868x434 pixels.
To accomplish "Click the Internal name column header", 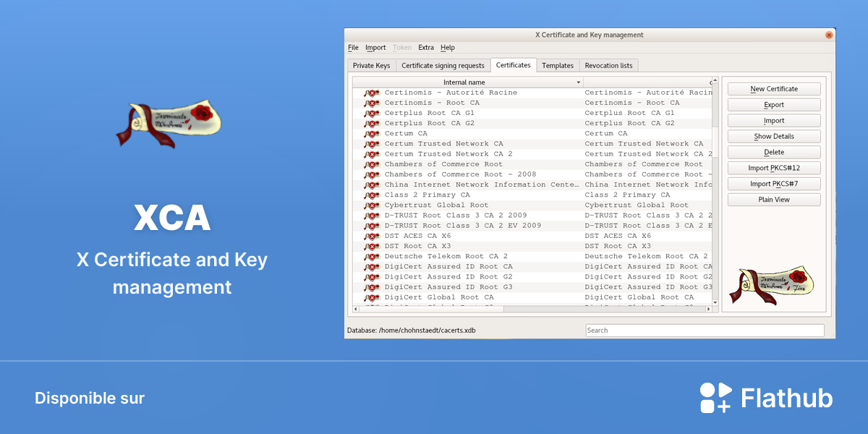I will pyautogui.click(x=468, y=82).
